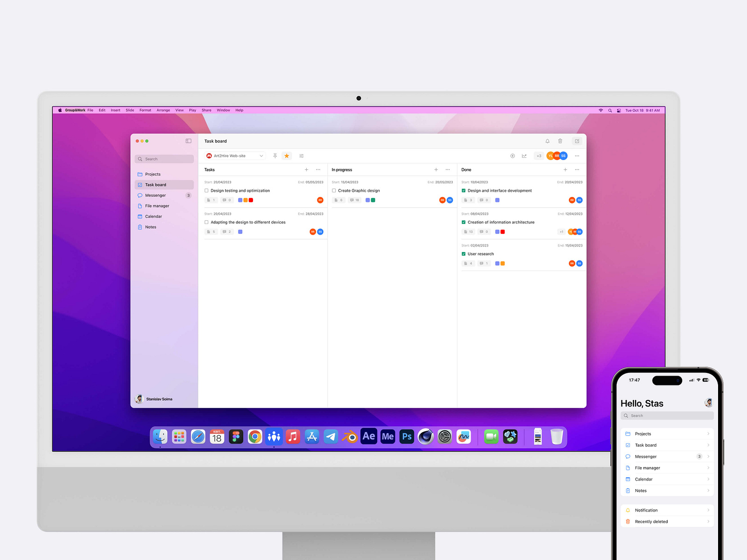This screenshot has width=747, height=560.
Task: Toggle the star to unfavorite the project
Action: point(287,156)
